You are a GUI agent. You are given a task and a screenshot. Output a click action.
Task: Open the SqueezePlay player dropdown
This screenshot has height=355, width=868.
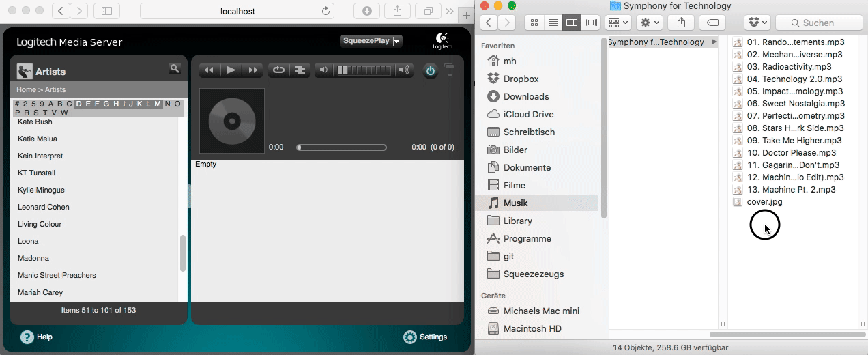point(371,41)
